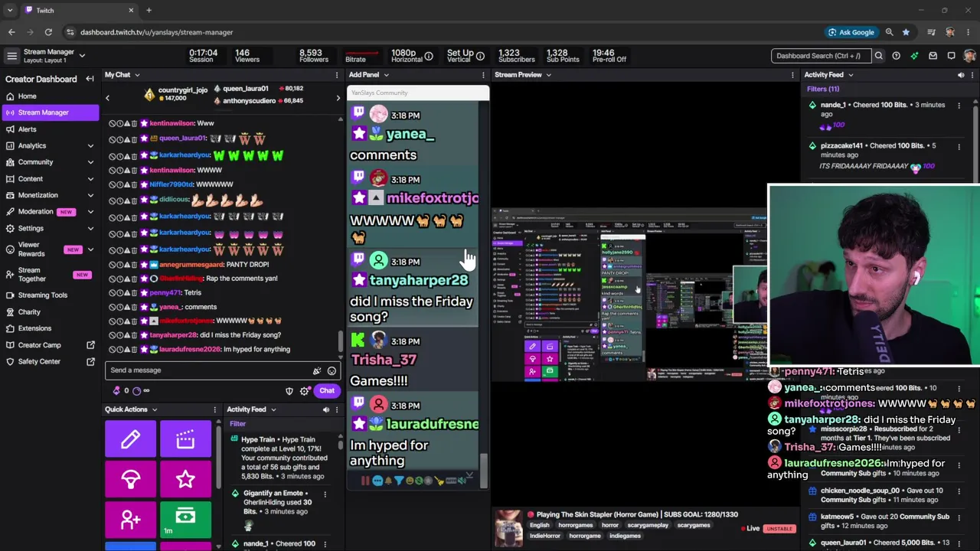Expand the Content sidebar section
The image size is (980, 551).
coord(90,178)
